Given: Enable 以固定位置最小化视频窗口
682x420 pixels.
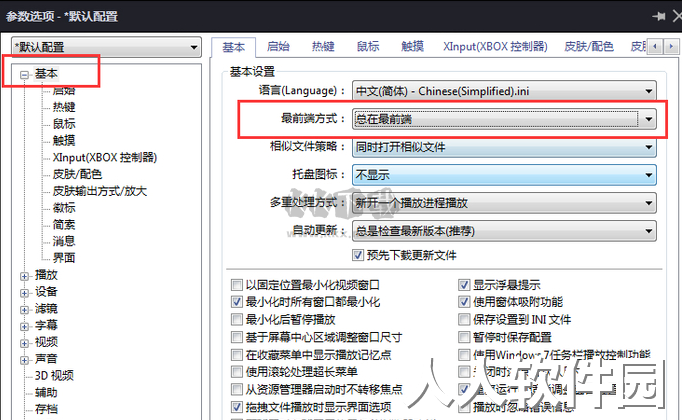Looking at the screenshot, I should [237, 285].
